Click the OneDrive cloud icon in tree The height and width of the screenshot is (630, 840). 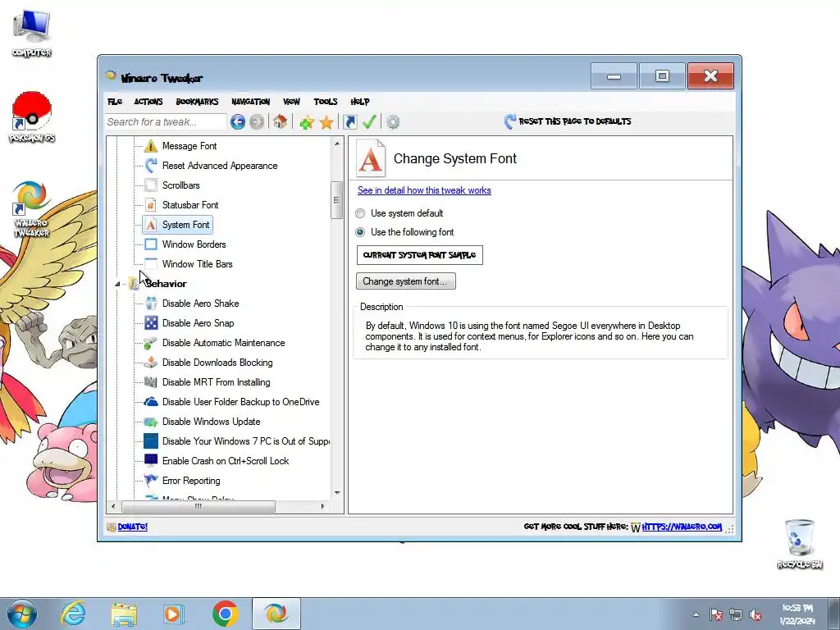click(151, 402)
